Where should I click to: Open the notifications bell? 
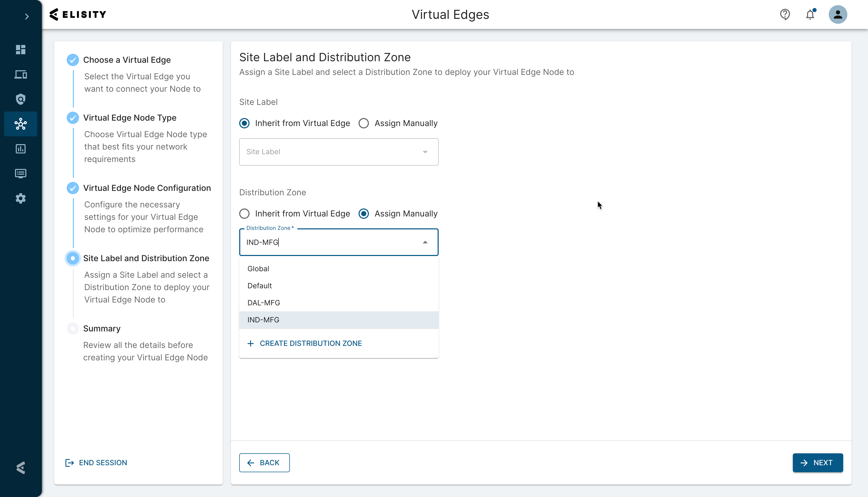tap(810, 15)
